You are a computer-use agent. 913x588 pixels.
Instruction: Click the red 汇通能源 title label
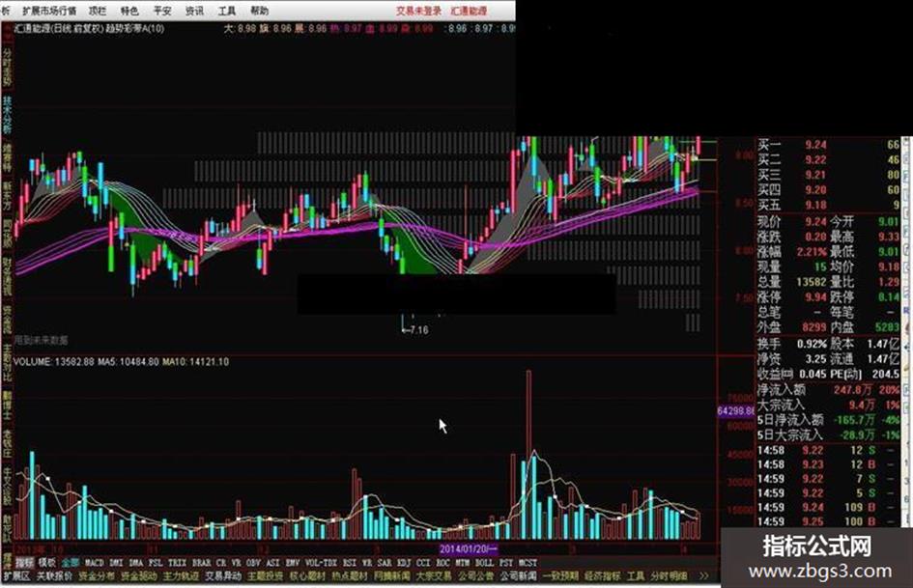tap(470, 11)
